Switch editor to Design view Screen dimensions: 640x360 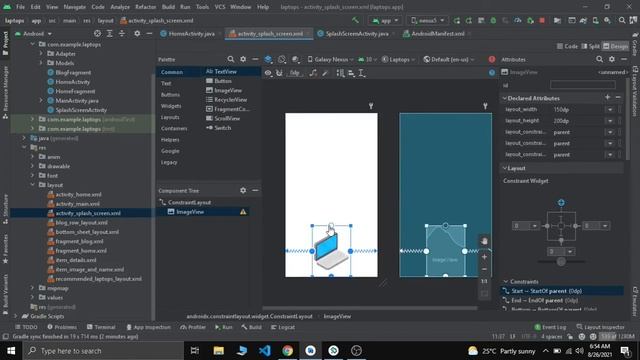(615, 46)
